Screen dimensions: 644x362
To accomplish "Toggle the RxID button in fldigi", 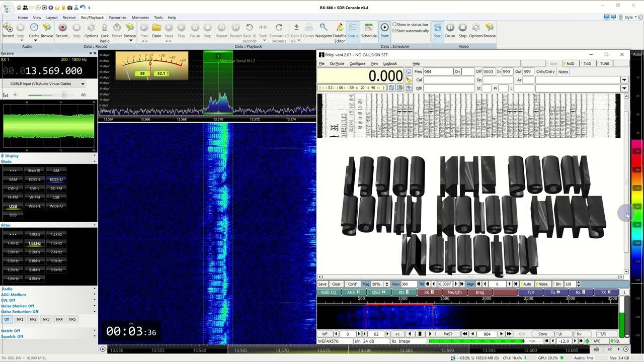I will tap(569, 64).
